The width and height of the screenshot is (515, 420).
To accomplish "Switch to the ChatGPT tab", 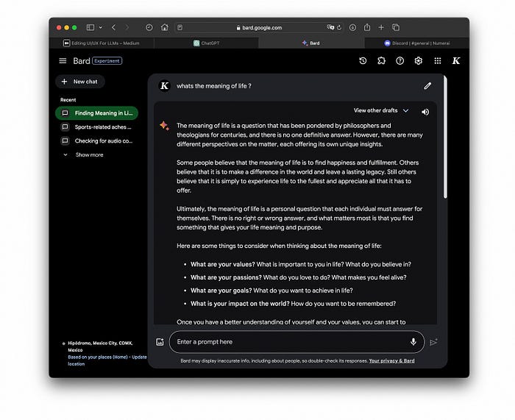I will click(x=206, y=43).
